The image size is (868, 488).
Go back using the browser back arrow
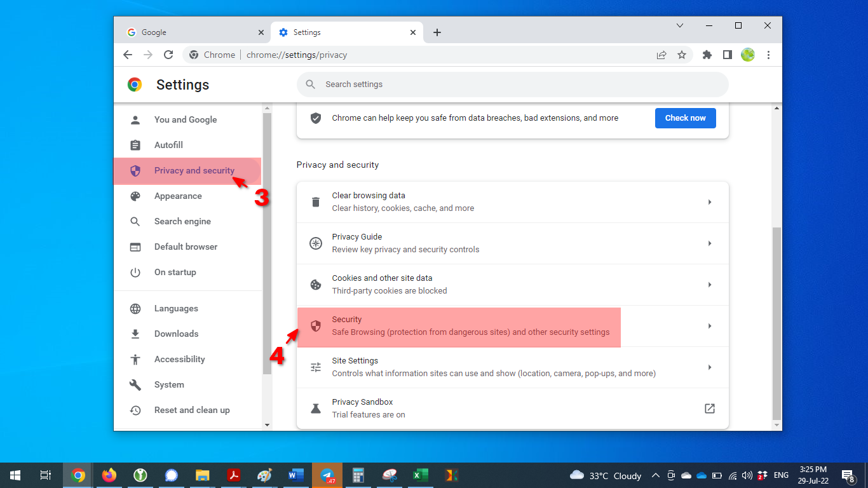[x=128, y=55]
